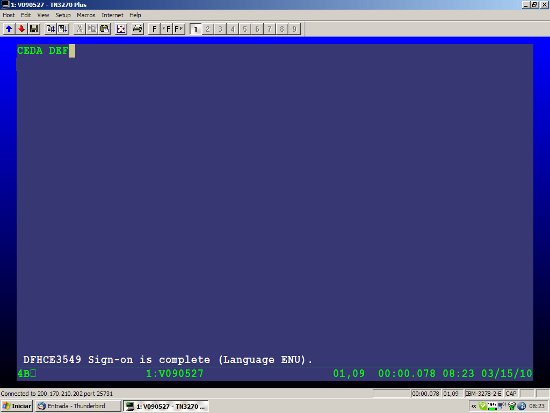Select session tab 4 in the toolbar
The image size is (550, 413).
[x=233, y=29]
